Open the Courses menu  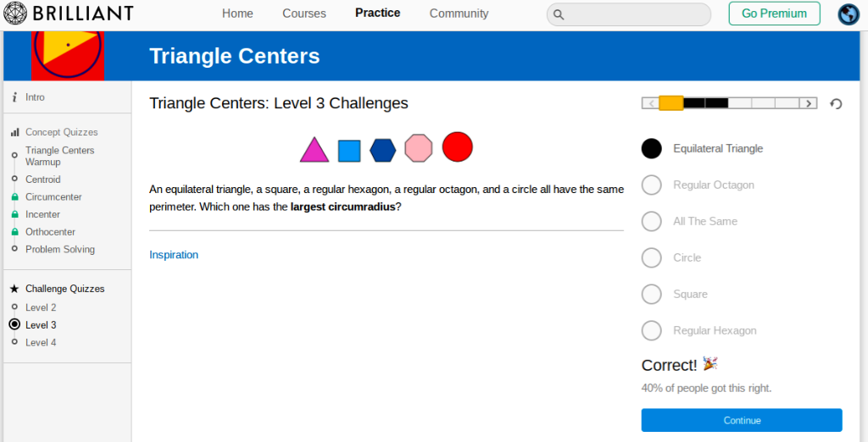(x=304, y=14)
